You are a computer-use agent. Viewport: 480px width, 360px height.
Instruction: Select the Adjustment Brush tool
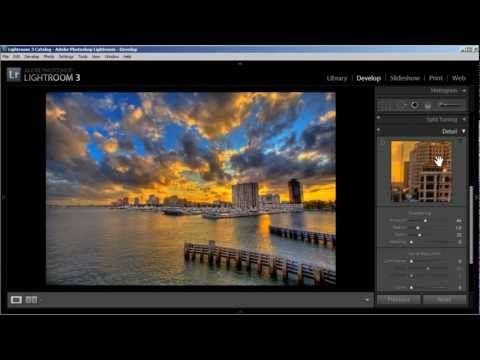pos(451,105)
